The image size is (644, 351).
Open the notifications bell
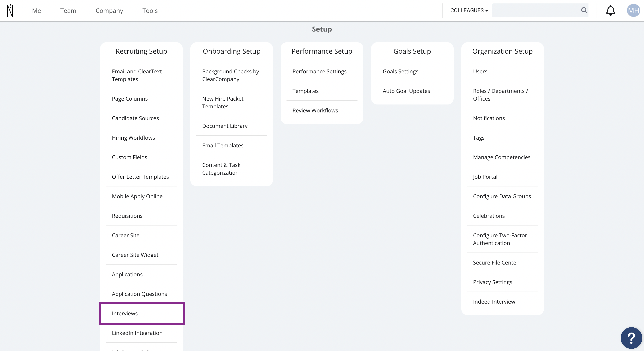pos(611,11)
